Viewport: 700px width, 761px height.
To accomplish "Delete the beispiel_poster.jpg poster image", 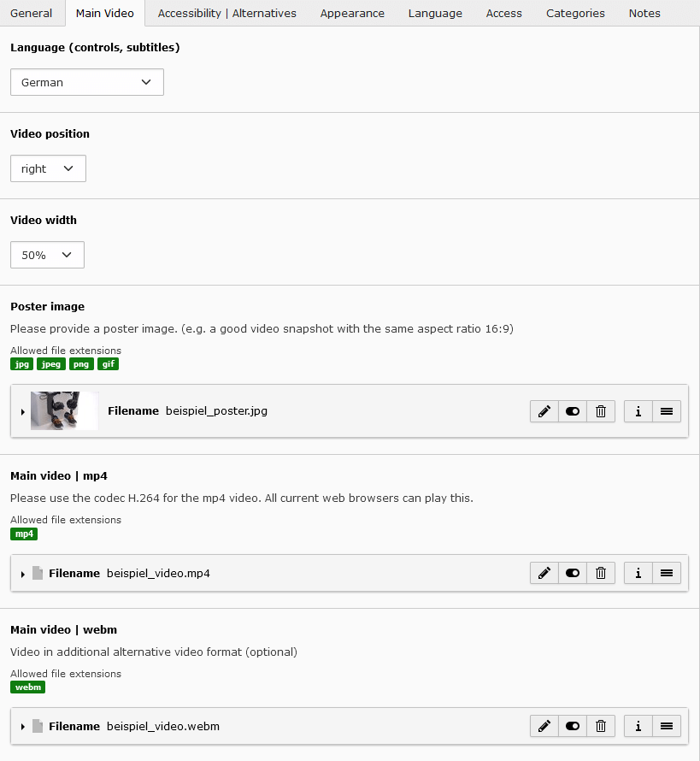I will 601,411.
